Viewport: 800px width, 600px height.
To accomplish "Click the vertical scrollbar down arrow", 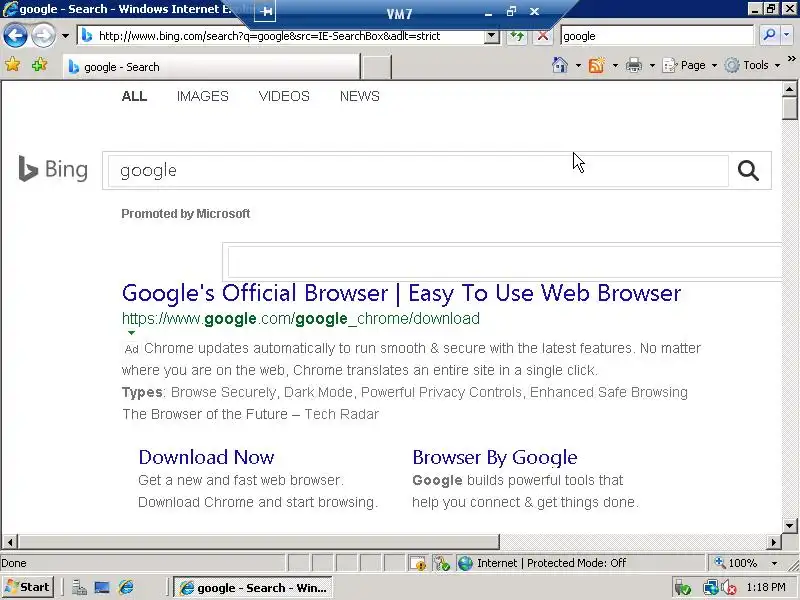I will coord(789,526).
